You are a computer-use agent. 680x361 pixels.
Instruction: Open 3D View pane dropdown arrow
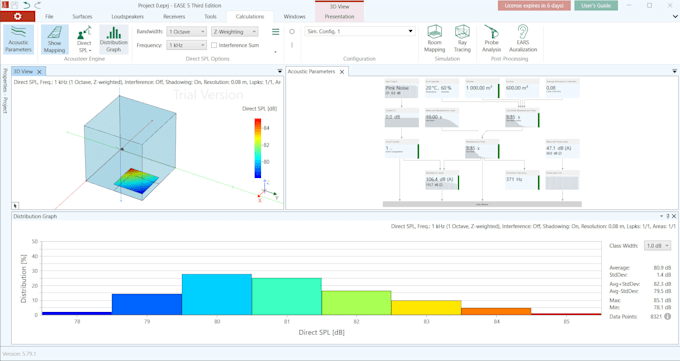(280, 71)
